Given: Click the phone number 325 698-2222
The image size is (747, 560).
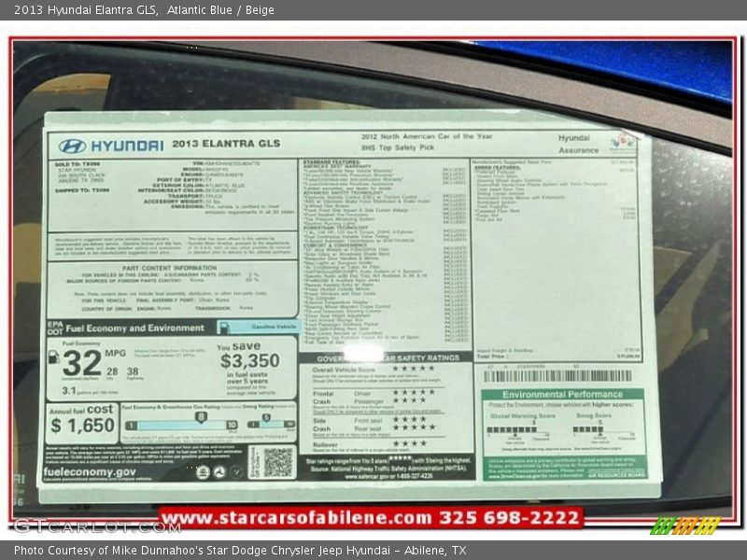Looking at the screenshot, I should coord(509,517).
